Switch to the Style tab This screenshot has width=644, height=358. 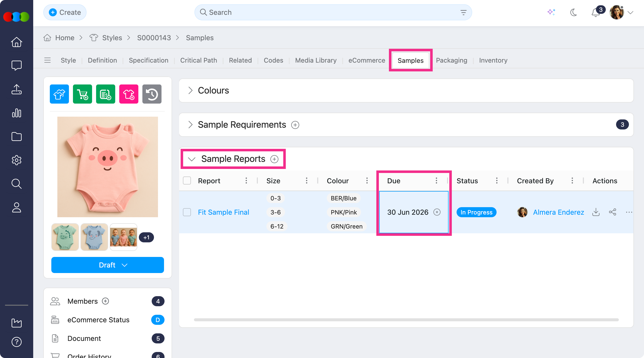(x=68, y=60)
